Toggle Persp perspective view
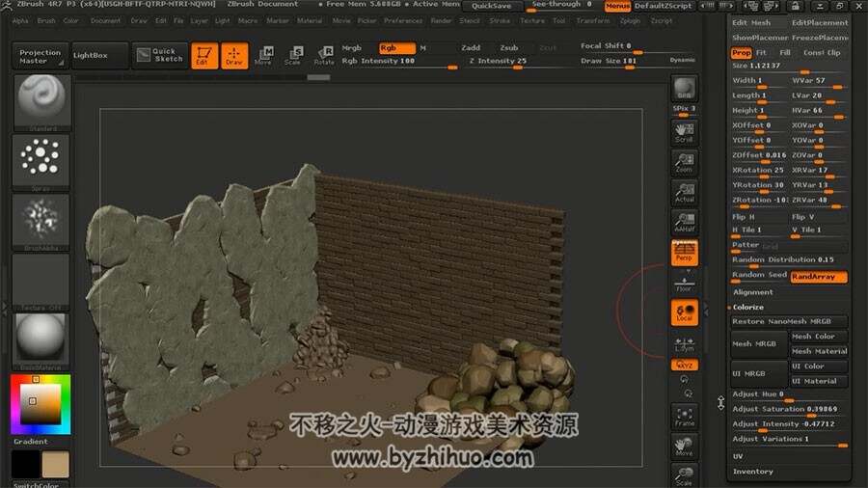Screen dimensions: 868x488 684,253
